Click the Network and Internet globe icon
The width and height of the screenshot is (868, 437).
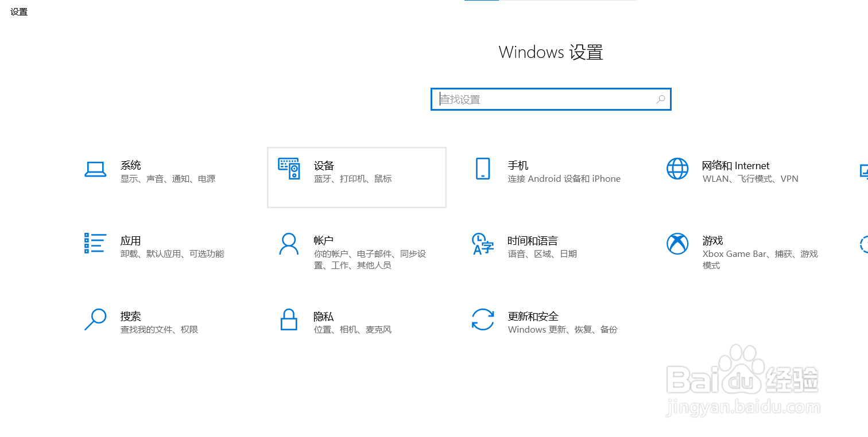677,169
